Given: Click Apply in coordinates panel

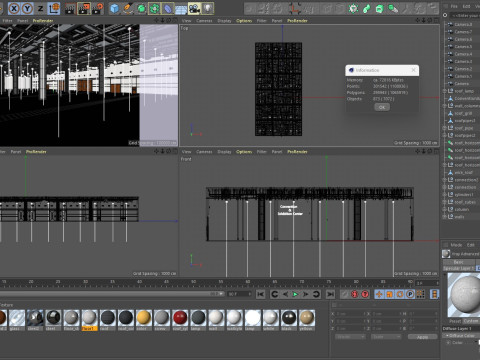Looking at the screenshot, I should click(x=422, y=337).
